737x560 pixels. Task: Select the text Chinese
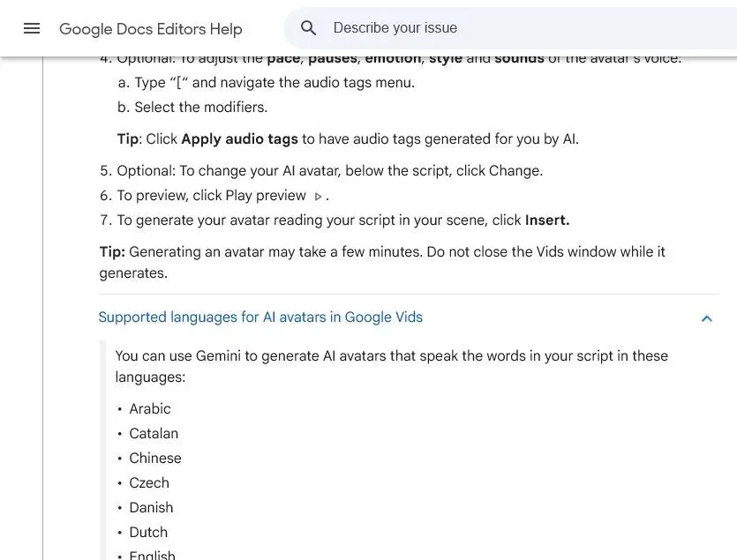[x=155, y=458]
